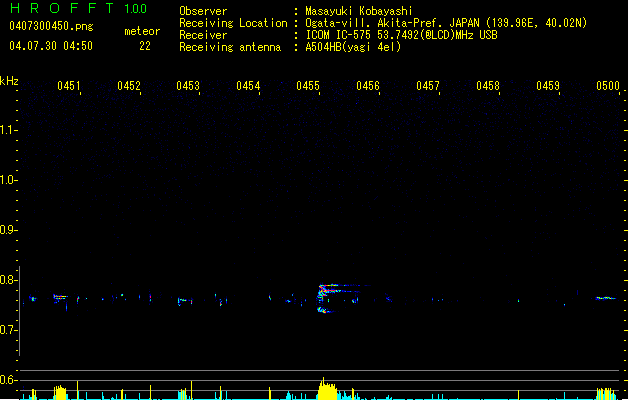The image size is (629, 400).
Task: Click the 'meteor' label
Action: tap(142, 31)
